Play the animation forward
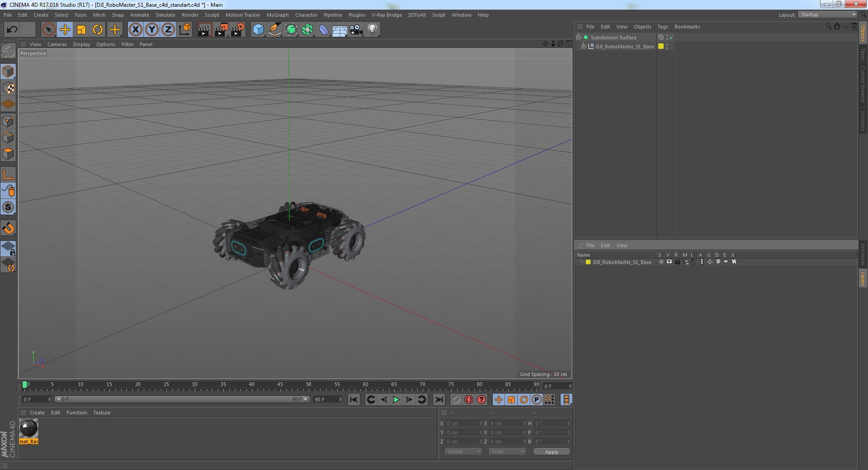 (x=396, y=399)
